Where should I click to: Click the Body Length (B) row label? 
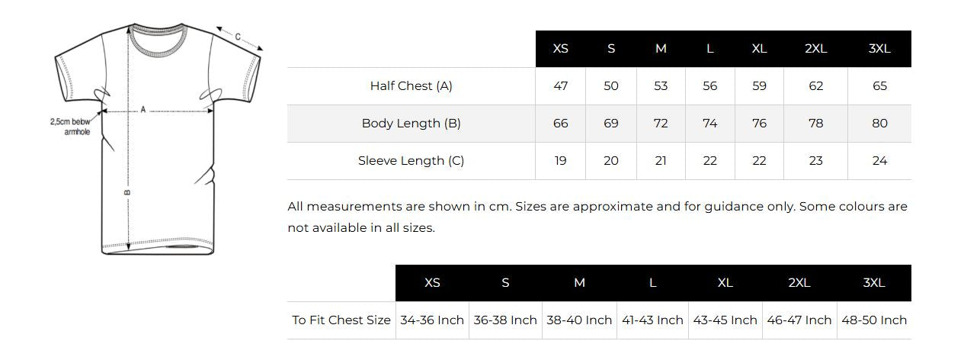412,124
